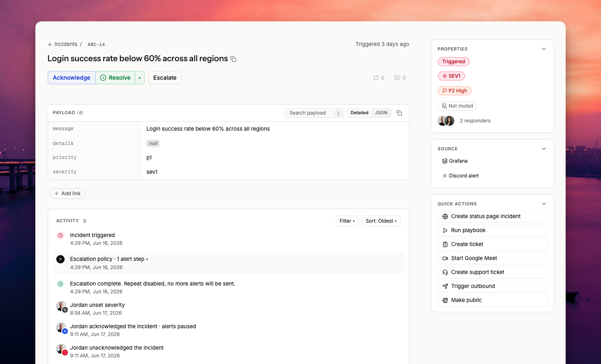Copy the payload using the clipboard icon
The image size is (601, 364).
tap(399, 113)
